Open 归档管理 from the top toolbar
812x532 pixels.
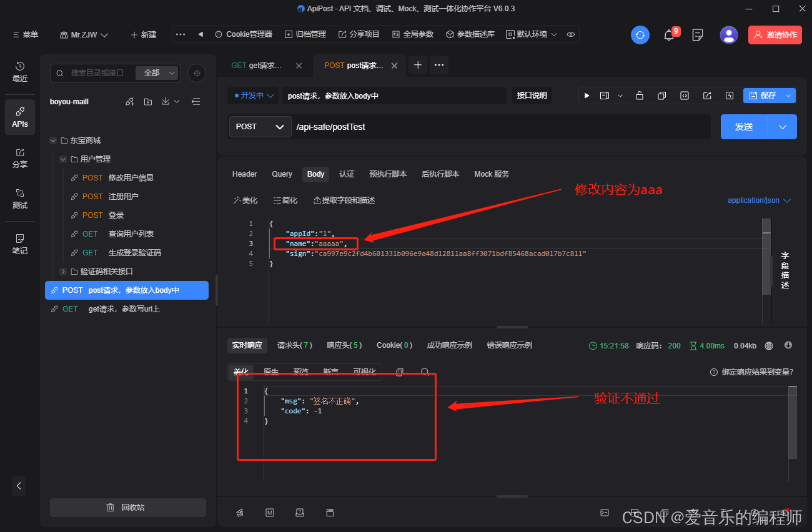305,34
